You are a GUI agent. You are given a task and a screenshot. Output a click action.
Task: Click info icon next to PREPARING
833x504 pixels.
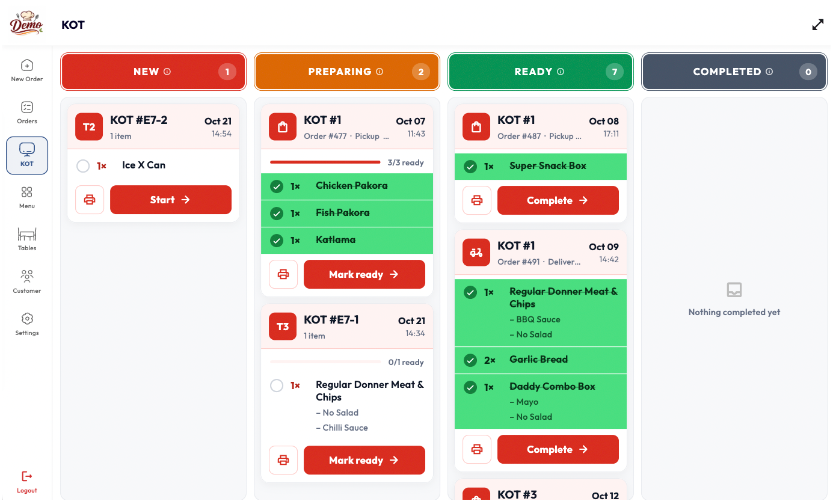pos(380,72)
